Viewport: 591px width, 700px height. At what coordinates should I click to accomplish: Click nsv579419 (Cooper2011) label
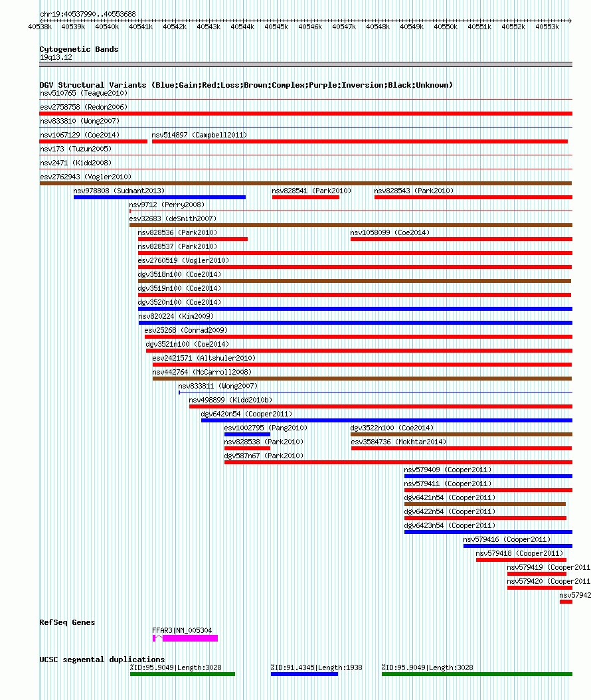click(549, 567)
